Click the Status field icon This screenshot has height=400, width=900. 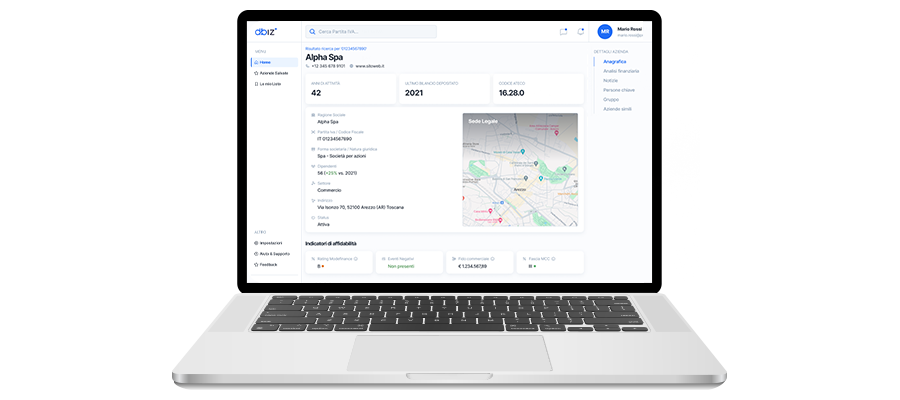[x=313, y=218]
